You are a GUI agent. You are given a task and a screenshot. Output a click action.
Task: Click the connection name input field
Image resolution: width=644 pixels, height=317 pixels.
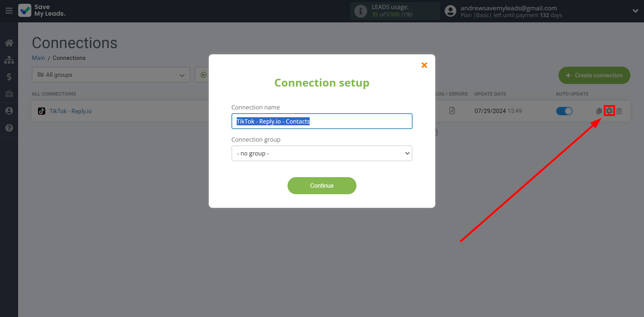321,121
